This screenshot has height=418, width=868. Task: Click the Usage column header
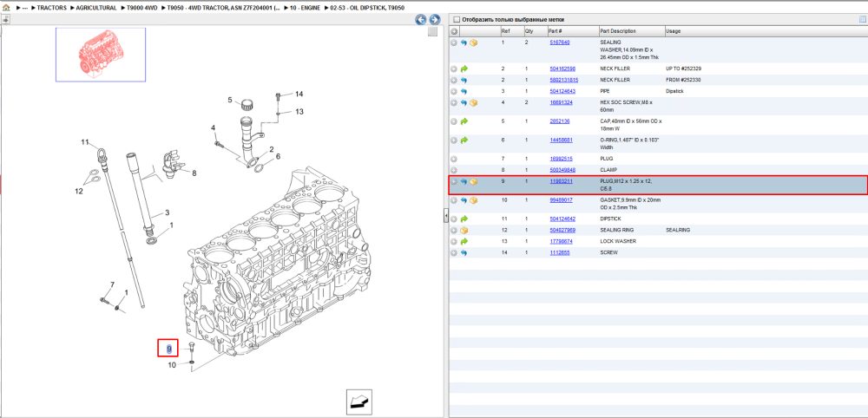pos(674,31)
